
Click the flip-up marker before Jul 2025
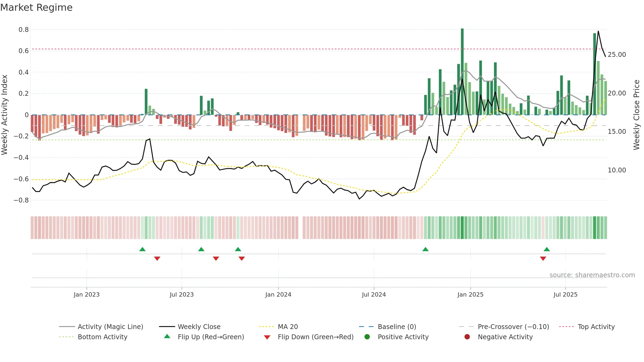point(547,249)
